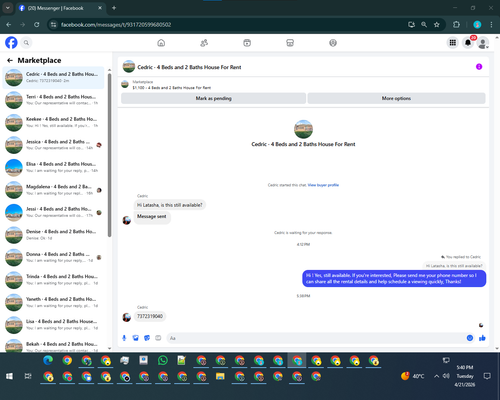This screenshot has height=400, width=500.
Task: Click Mark as pending button
Action: (x=213, y=98)
